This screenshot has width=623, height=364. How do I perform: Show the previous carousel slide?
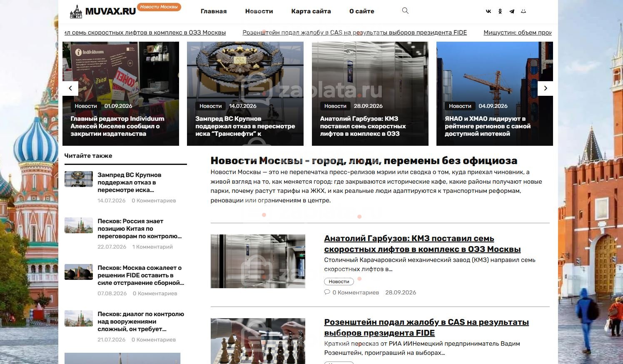[x=70, y=88]
